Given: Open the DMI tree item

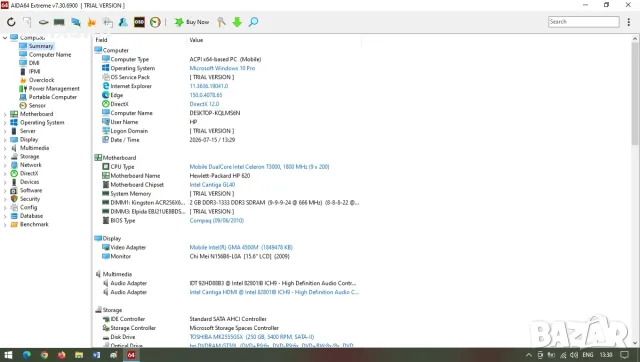Looking at the screenshot, I should pyautogui.click(x=34, y=63).
